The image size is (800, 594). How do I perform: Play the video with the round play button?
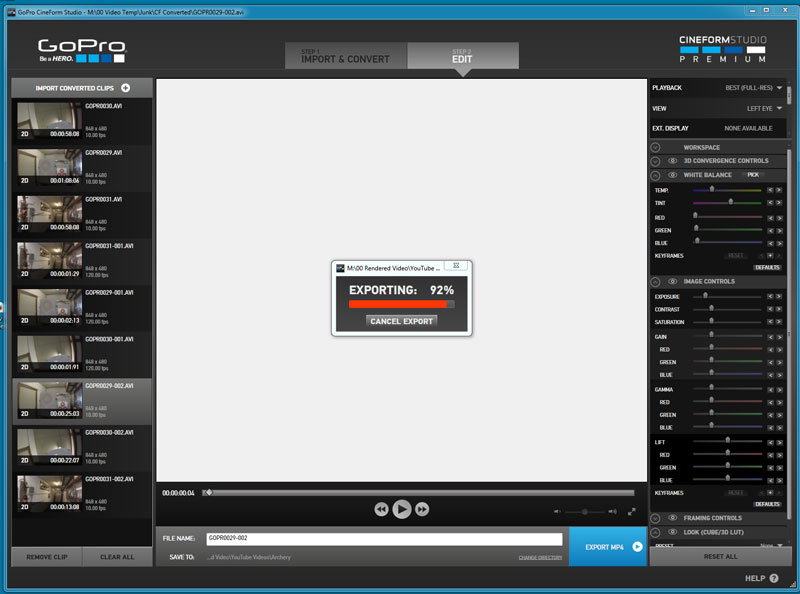pyautogui.click(x=402, y=509)
